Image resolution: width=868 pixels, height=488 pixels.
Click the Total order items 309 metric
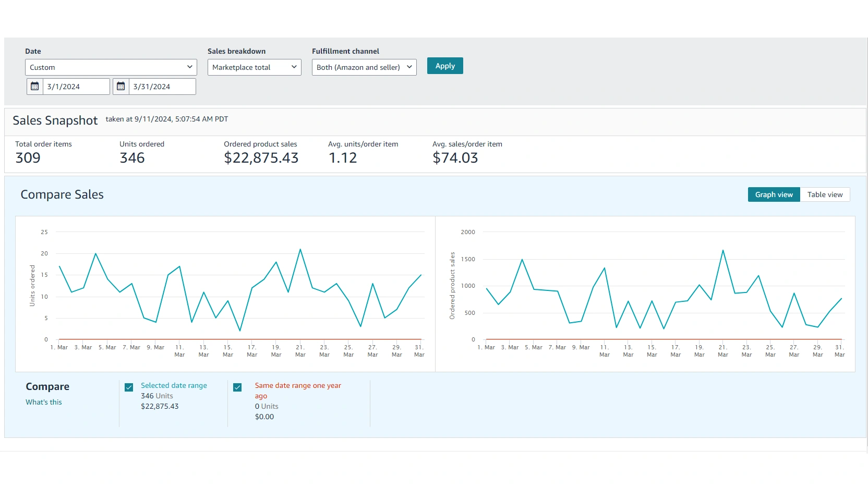point(28,158)
